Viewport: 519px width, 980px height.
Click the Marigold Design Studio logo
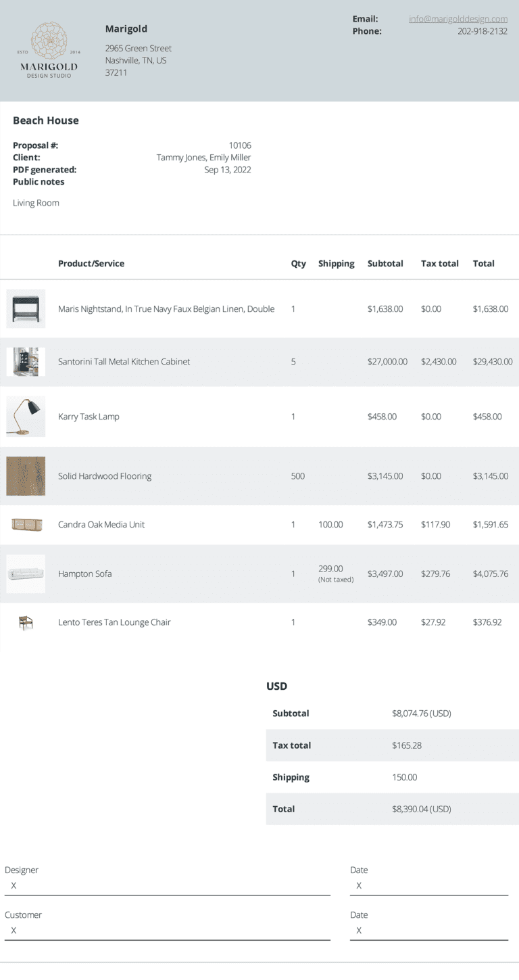(49, 50)
